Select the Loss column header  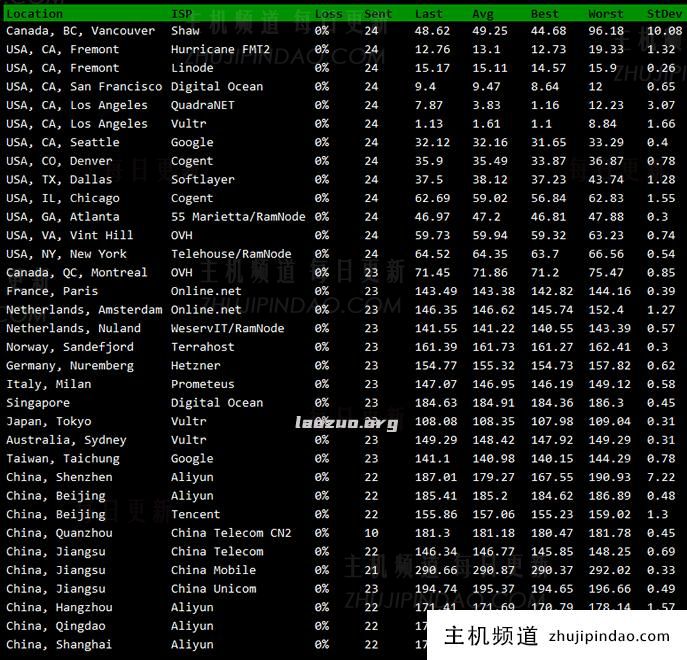tap(328, 14)
